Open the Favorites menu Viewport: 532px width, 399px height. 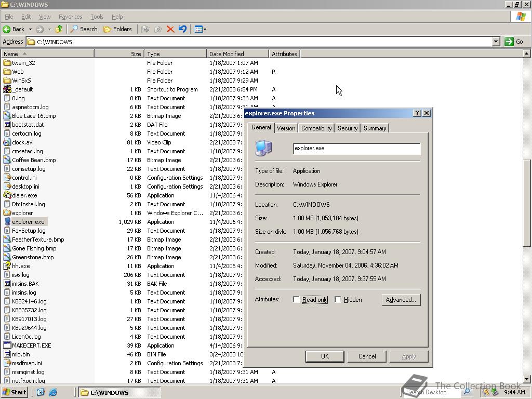[70, 17]
